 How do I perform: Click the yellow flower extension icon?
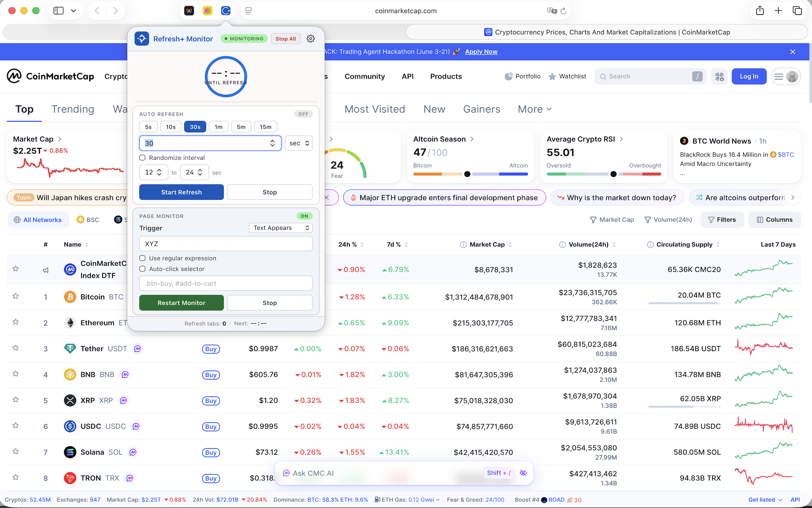click(207, 11)
